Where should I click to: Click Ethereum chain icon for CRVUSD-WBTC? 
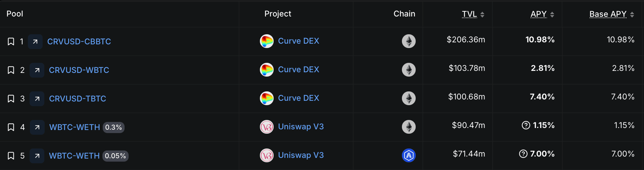point(409,70)
